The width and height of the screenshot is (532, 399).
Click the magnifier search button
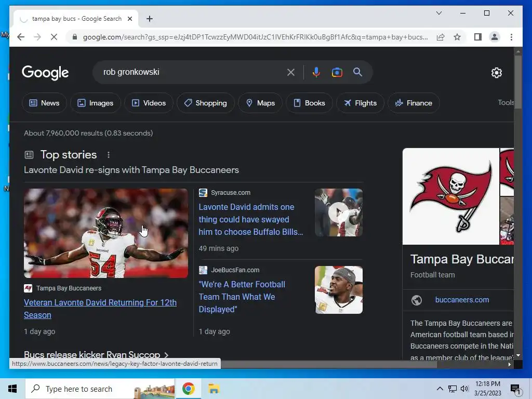357,72
